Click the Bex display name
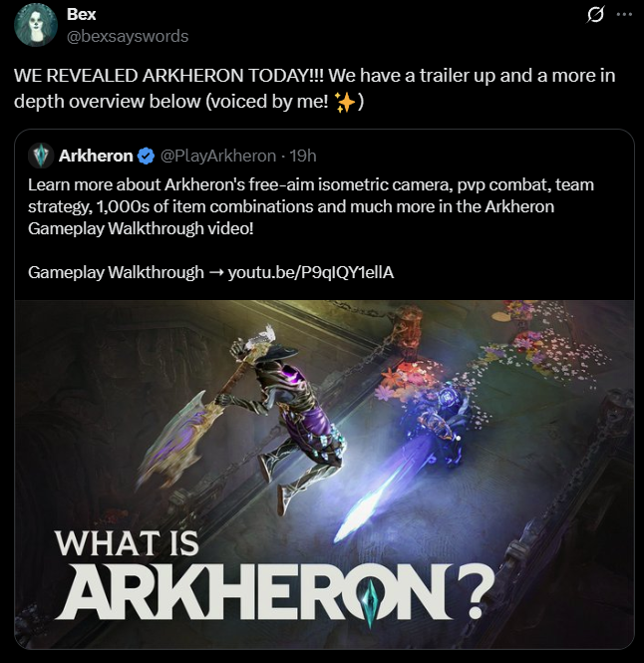 (81, 14)
